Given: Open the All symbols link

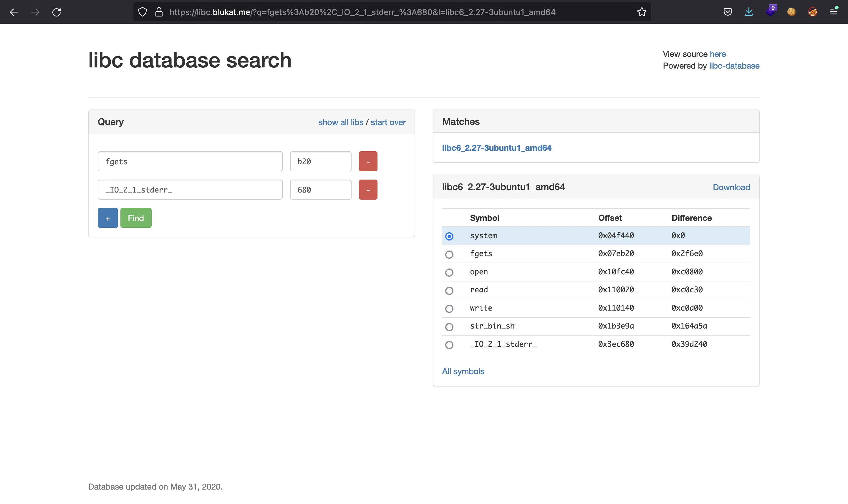Looking at the screenshot, I should point(463,371).
